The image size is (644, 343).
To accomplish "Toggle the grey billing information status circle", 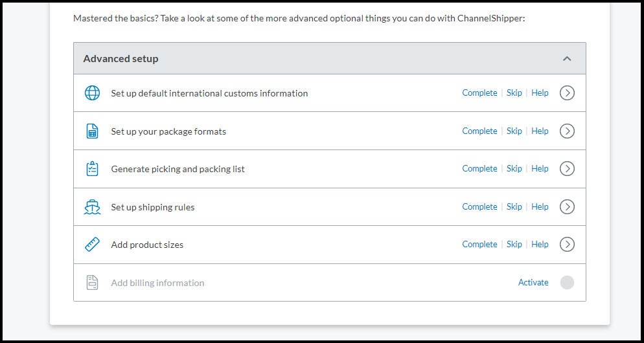I will coord(567,283).
